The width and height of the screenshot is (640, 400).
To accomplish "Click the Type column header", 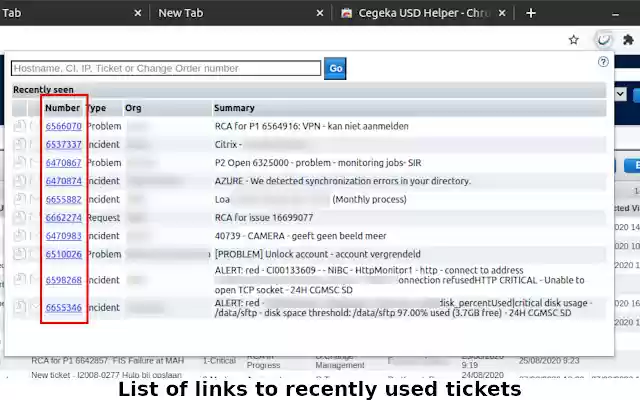I will tap(96, 108).
